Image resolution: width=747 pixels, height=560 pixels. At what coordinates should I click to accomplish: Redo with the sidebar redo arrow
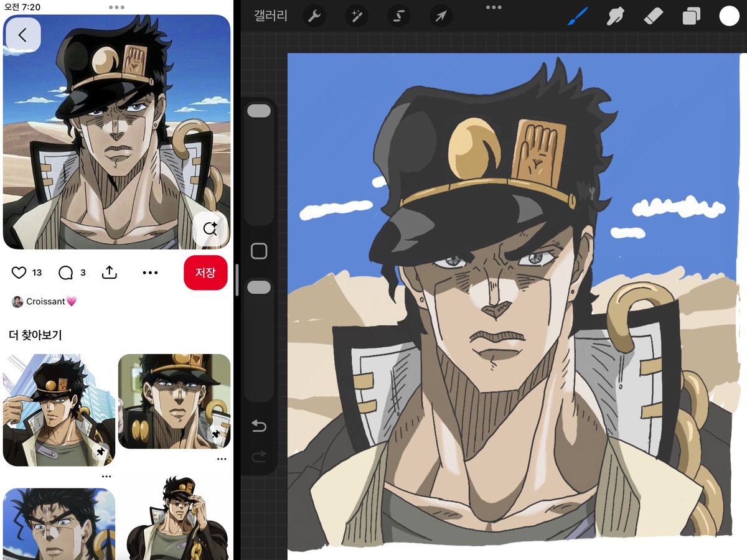tap(259, 457)
